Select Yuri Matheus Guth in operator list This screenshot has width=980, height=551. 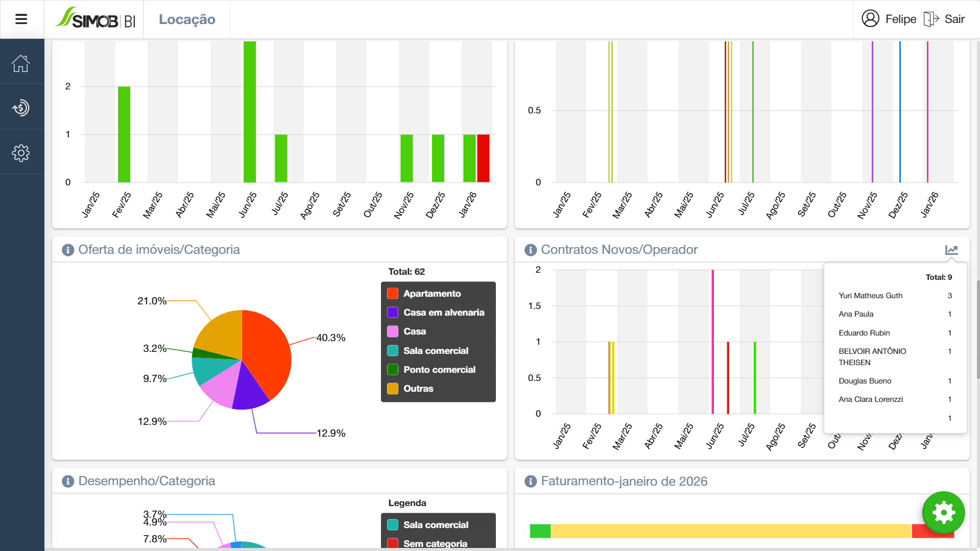click(870, 296)
